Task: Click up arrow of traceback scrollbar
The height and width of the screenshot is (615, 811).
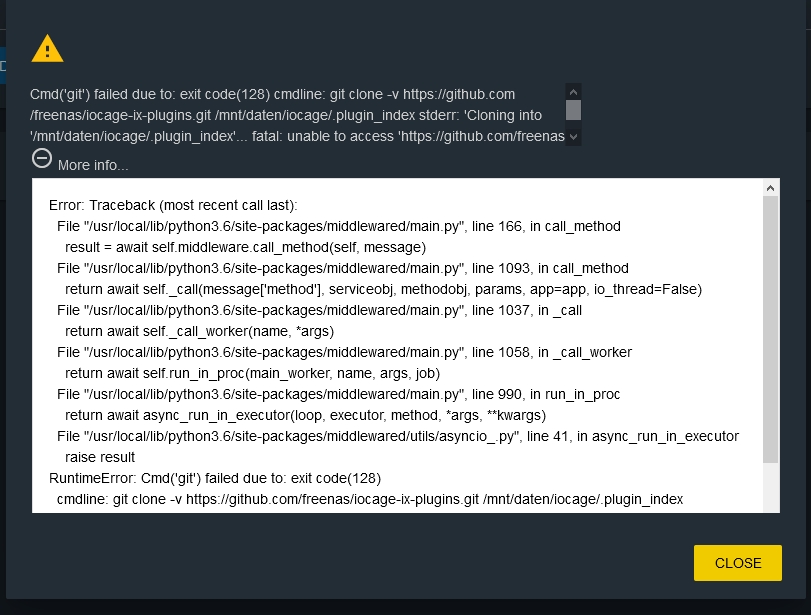Action: pyautogui.click(x=770, y=188)
